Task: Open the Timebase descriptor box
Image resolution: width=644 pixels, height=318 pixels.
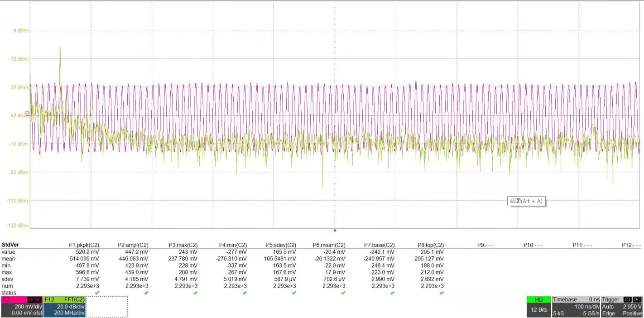Action: (576, 307)
